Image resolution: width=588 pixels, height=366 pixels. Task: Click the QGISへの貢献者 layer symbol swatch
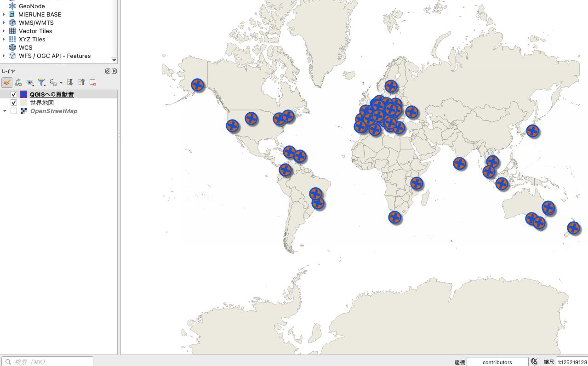(x=23, y=94)
